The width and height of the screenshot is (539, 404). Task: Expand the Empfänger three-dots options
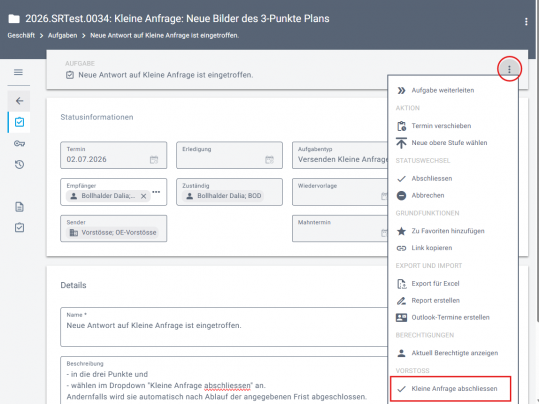[156, 192]
